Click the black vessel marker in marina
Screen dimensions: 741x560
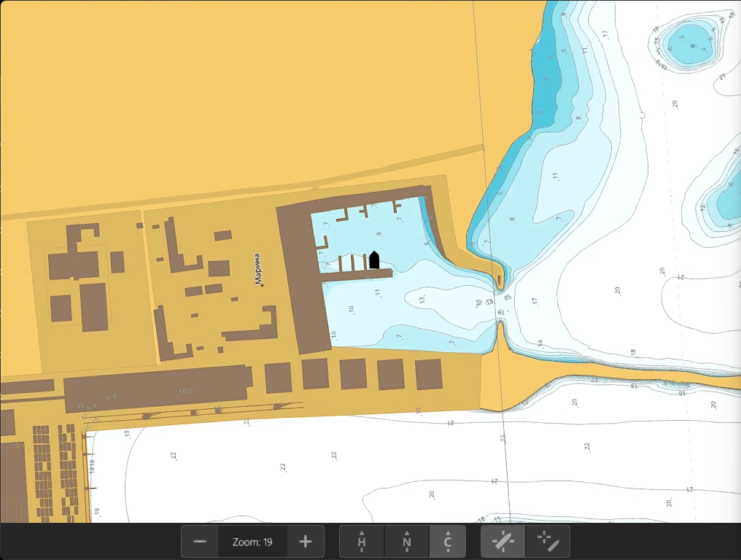(x=374, y=260)
